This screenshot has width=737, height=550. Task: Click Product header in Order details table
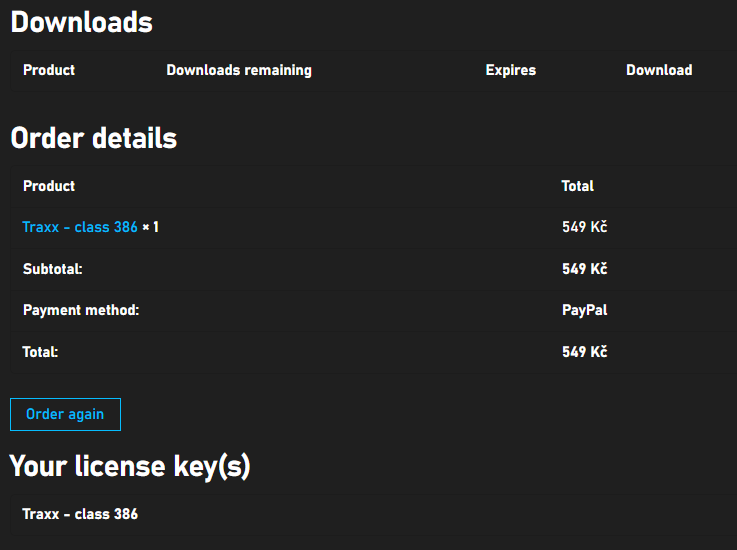[x=49, y=186]
